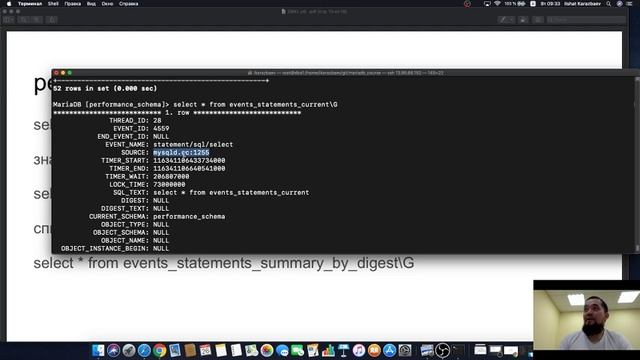Open Spotlight search magnifier in menu bar

[609, 4]
